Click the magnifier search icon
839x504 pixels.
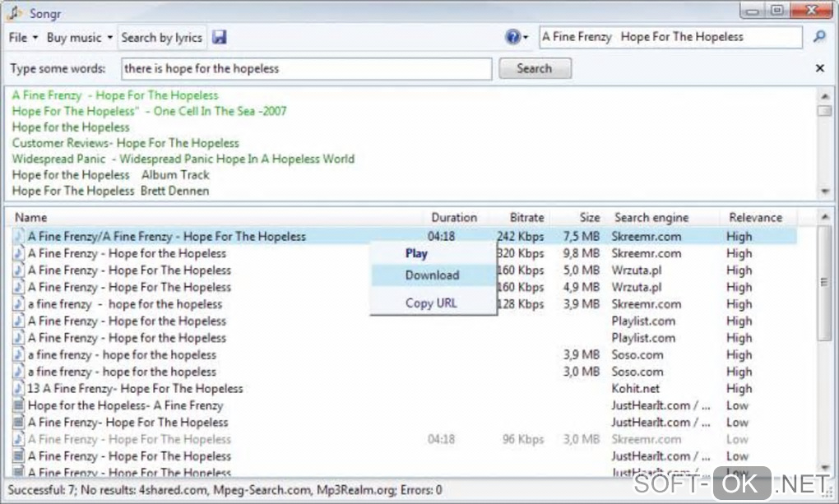[819, 37]
